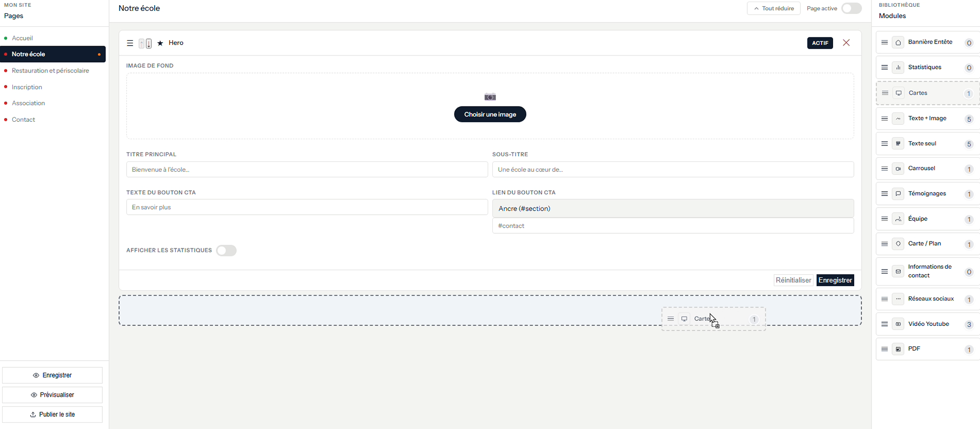Image resolution: width=980 pixels, height=429 pixels.
Task: Click Choisir une image button
Action: click(490, 115)
